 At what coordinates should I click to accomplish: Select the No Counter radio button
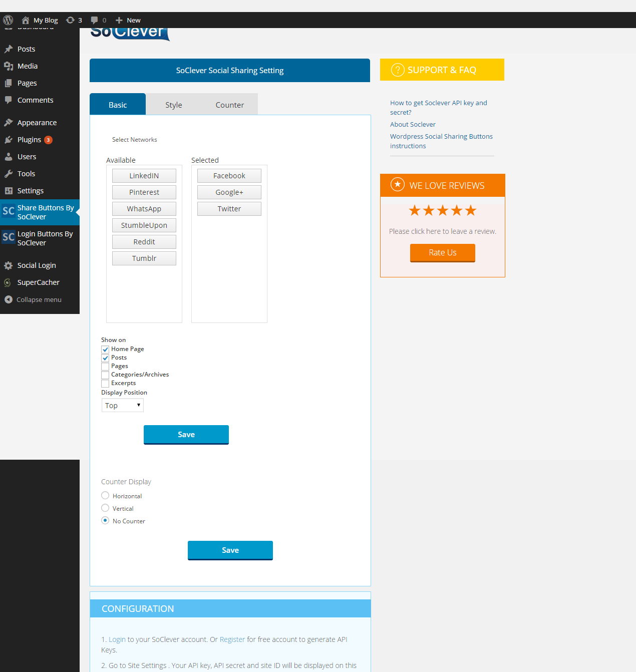(x=105, y=520)
